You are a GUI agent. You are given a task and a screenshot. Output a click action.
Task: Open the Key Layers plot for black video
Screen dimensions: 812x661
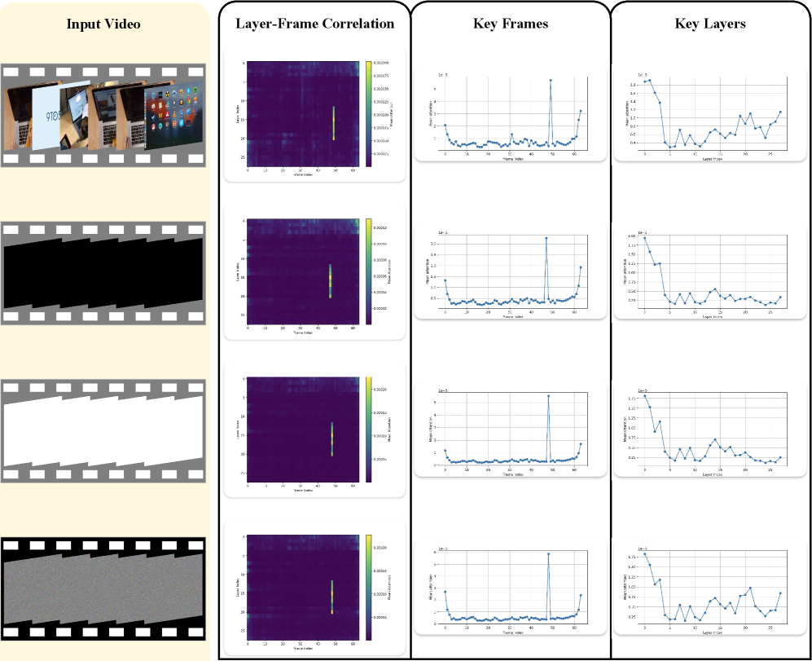[x=709, y=271]
